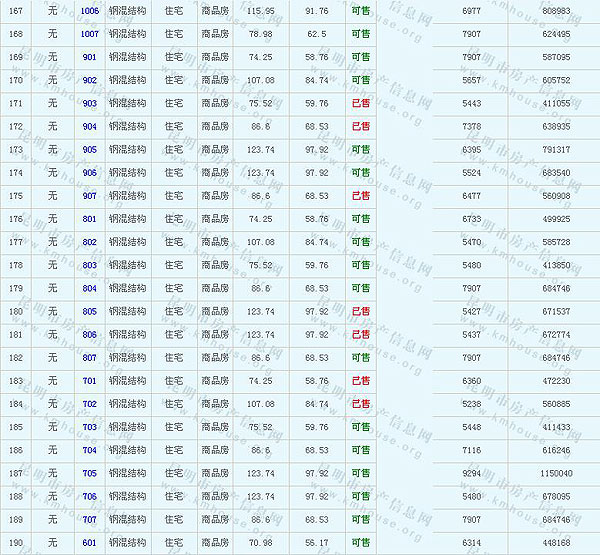Open room 601 link
The width and height of the screenshot is (600, 555).
[x=89, y=543]
